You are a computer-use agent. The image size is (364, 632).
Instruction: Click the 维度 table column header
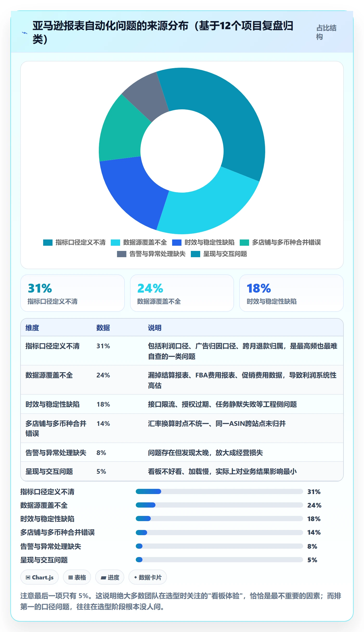click(x=32, y=328)
